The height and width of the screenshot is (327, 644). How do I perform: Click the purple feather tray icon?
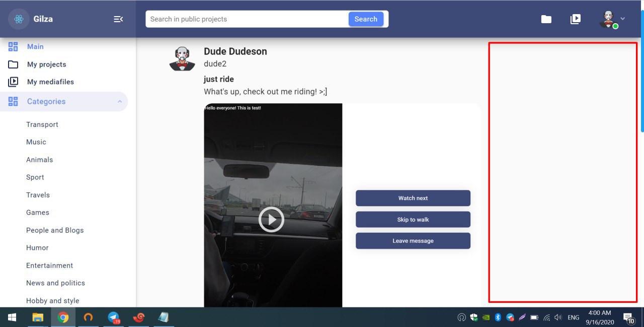[522, 317]
